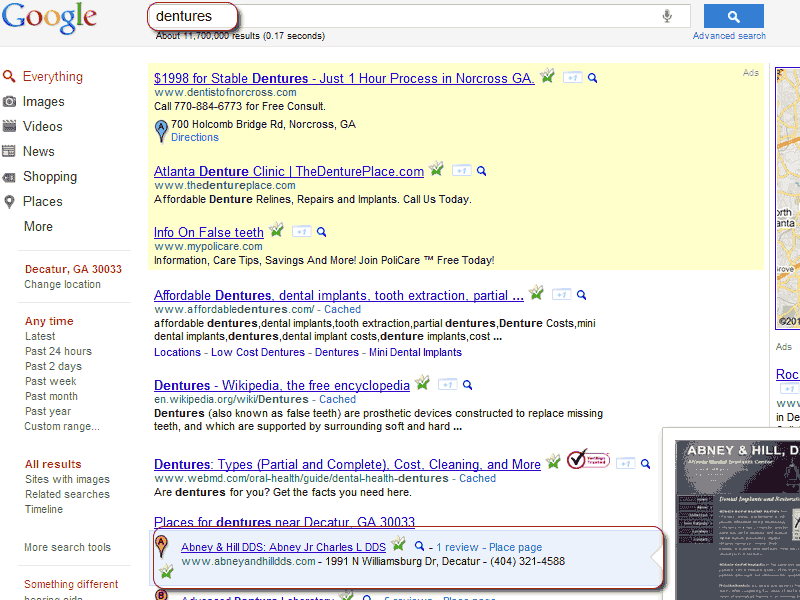
Task: Expand More search tools
Action: pyautogui.click(x=67, y=547)
